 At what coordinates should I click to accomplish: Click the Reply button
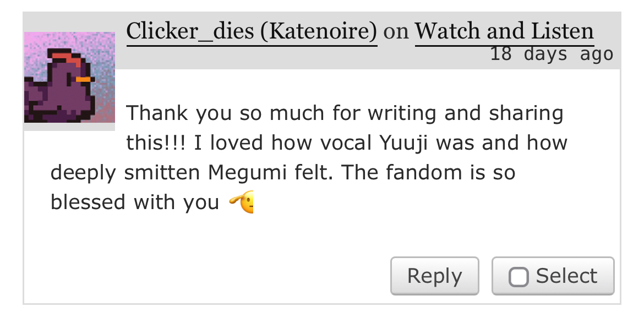coord(434,276)
